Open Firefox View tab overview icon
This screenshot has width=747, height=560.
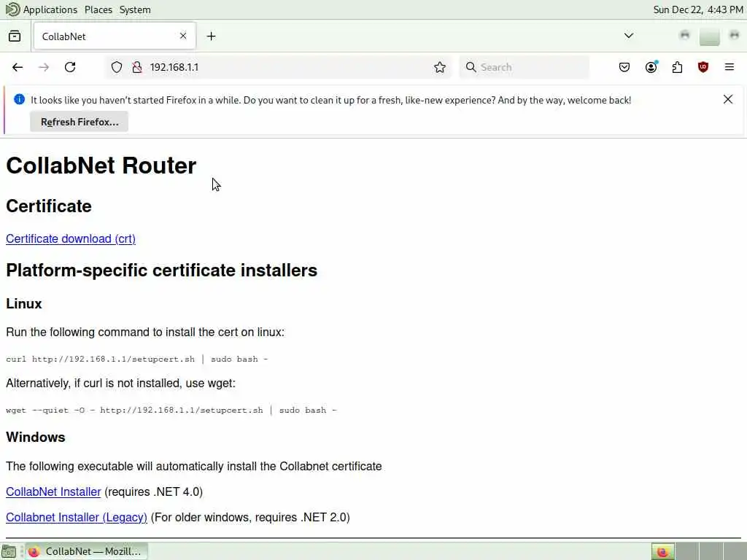point(15,36)
